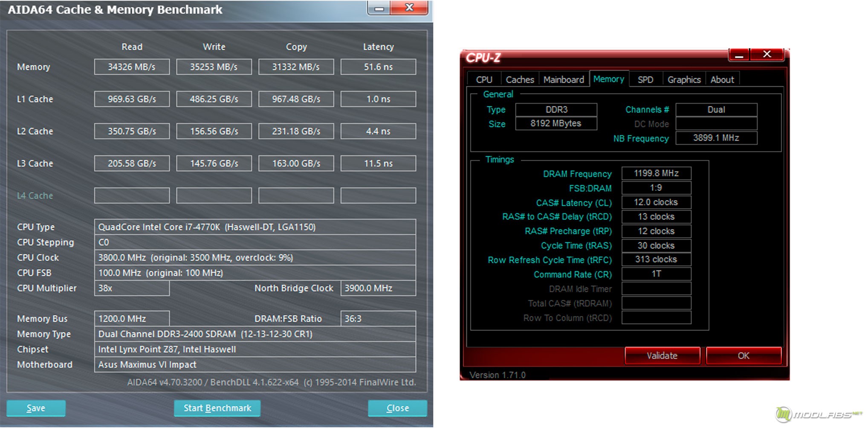Click the CPU Multiplier 38x field
Viewport: 868px width, 428px height.
pos(132,288)
